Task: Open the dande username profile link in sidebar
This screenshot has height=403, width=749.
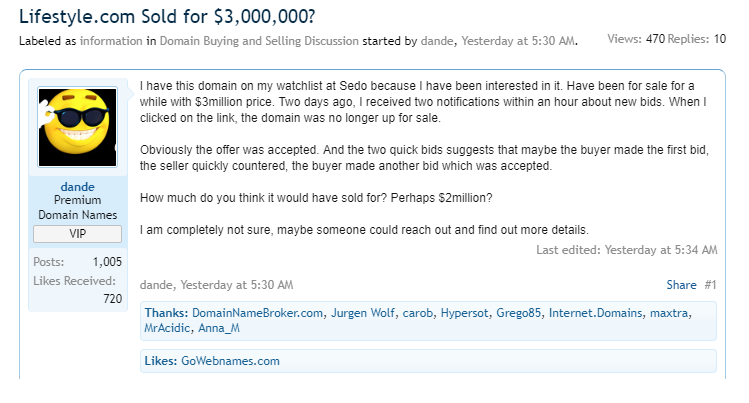Action: [x=77, y=185]
